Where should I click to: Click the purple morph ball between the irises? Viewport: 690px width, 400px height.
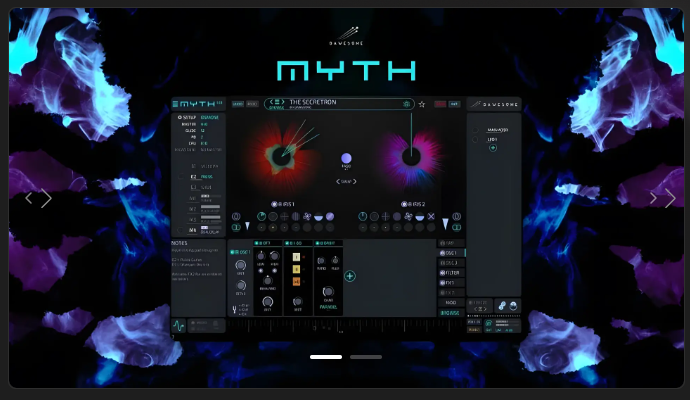[x=346, y=158]
